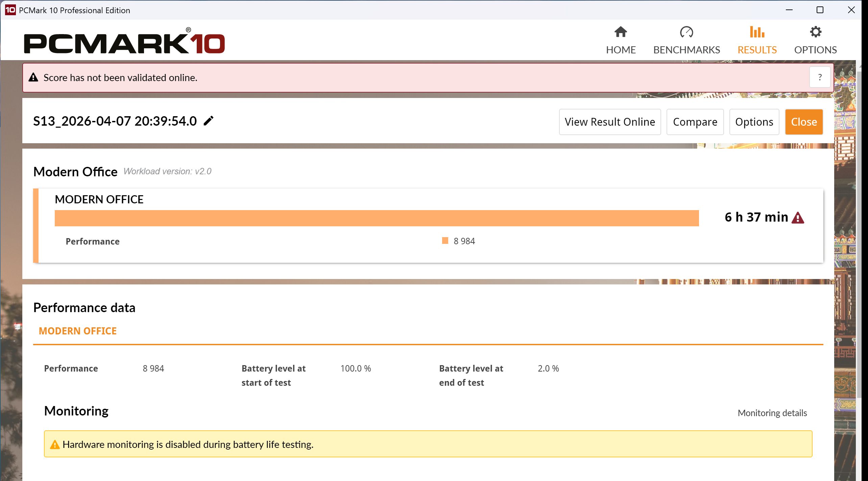Viewport: 868px width, 481px height.
Task: Open the Monitoring details link
Action: 772,413
